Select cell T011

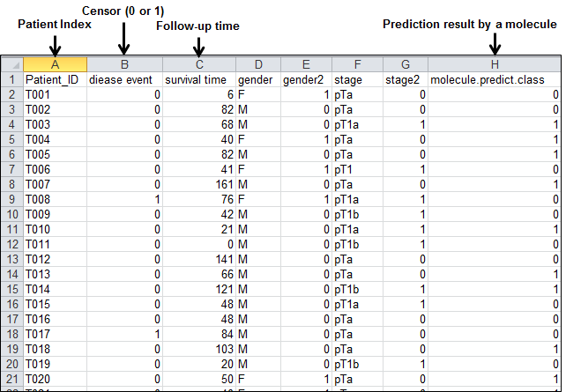tap(55, 244)
